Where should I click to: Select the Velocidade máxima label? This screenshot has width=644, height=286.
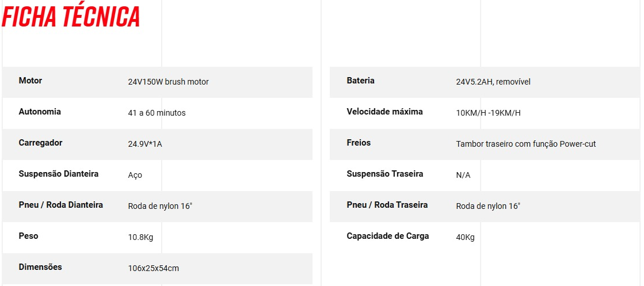click(x=385, y=112)
